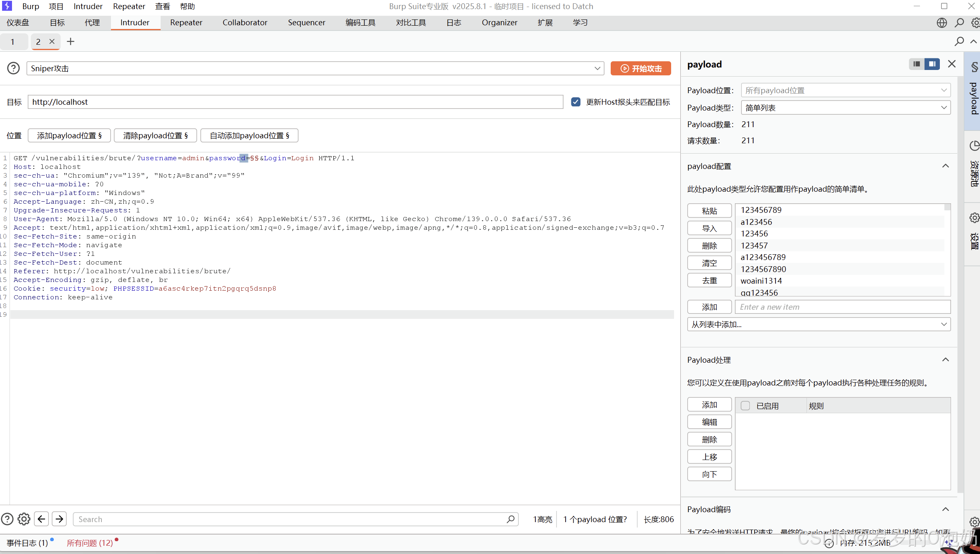The image size is (980, 554).
Task: Open the search magnifier in top-right toolbar
Action: [959, 23]
